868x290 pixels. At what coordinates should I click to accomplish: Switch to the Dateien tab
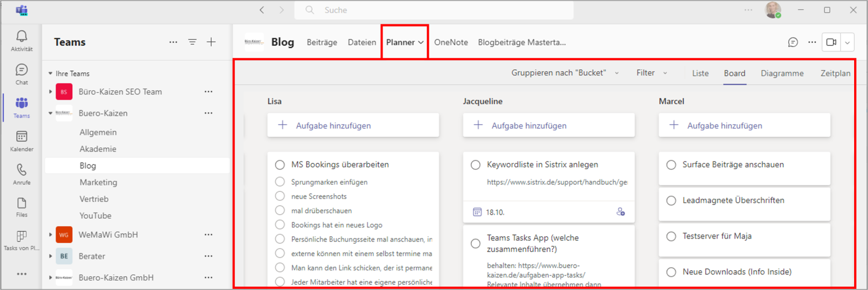[x=362, y=42]
